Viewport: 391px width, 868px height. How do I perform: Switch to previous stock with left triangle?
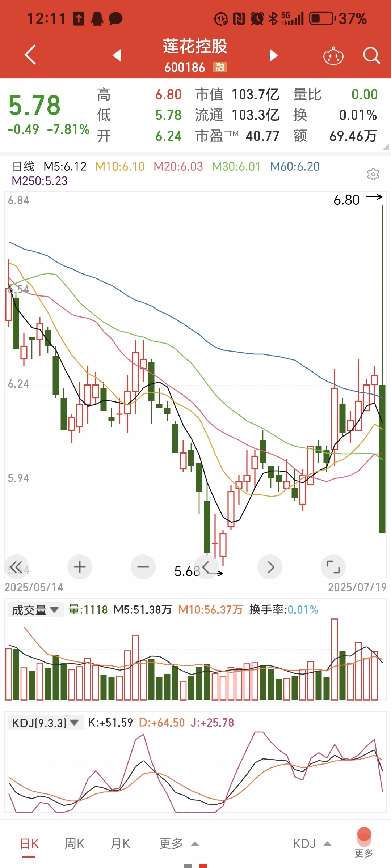[x=117, y=55]
